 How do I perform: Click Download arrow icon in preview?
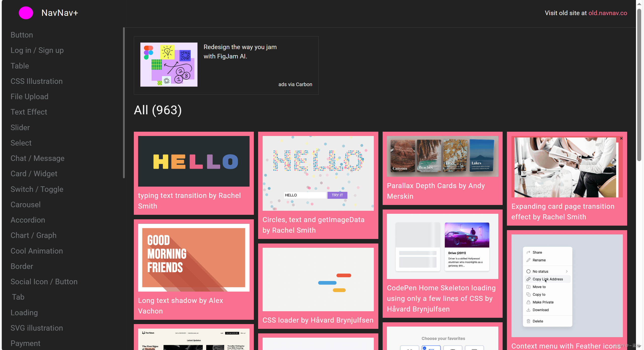pos(529,310)
